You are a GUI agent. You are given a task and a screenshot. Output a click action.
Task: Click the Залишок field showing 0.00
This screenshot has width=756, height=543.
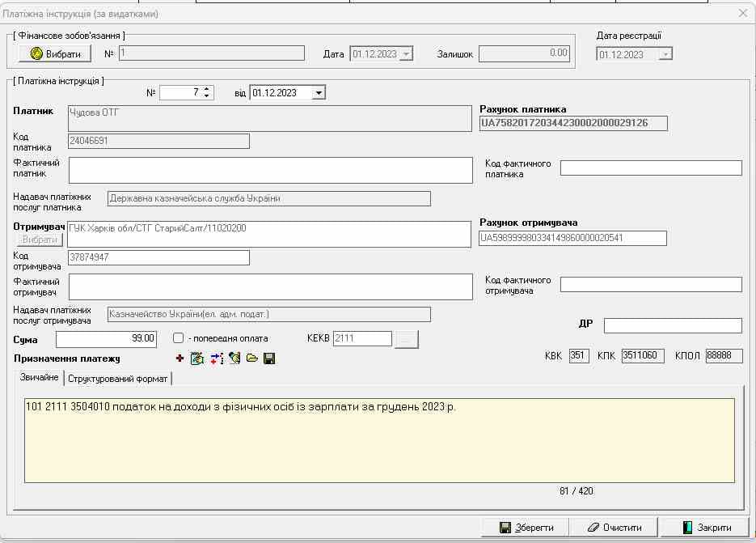coord(524,53)
